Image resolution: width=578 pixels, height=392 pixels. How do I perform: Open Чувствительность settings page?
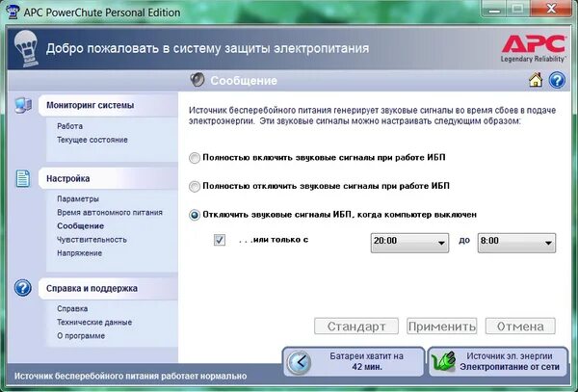92,240
